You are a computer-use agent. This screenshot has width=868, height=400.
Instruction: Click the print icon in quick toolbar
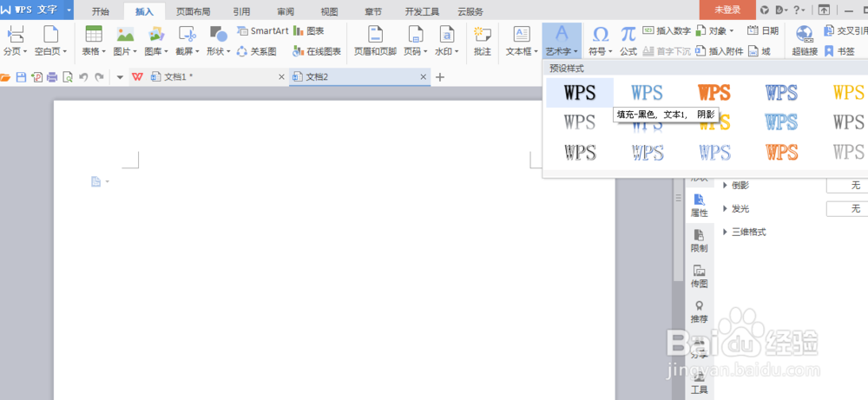coord(52,77)
